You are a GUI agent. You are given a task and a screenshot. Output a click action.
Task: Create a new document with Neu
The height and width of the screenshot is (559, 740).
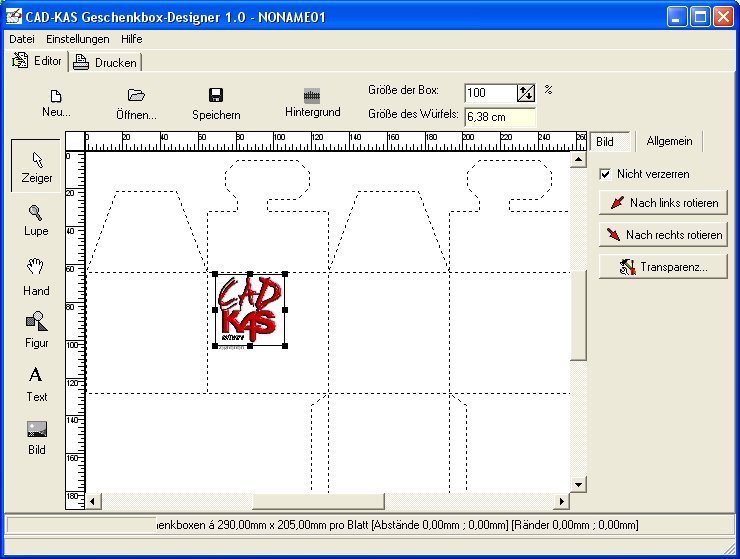point(56,103)
